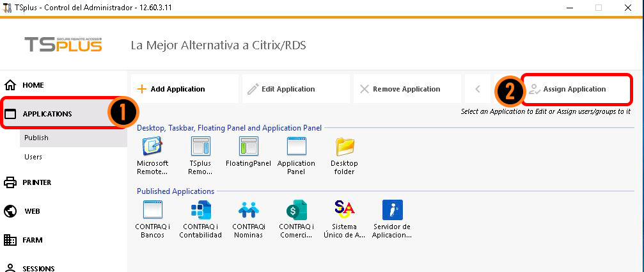The width and height of the screenshot is (644, 272).
Task: Select the Desktop folder icon
Action: click(x=344, y=147)
